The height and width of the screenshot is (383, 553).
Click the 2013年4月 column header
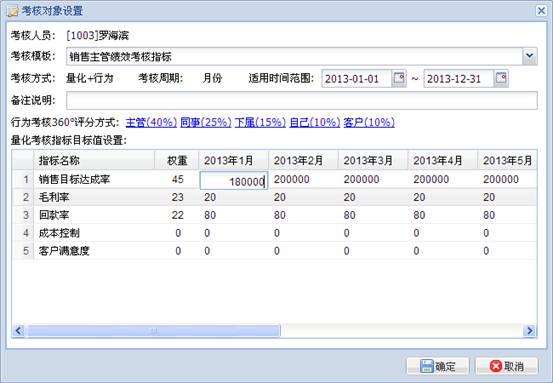(443, 160)
